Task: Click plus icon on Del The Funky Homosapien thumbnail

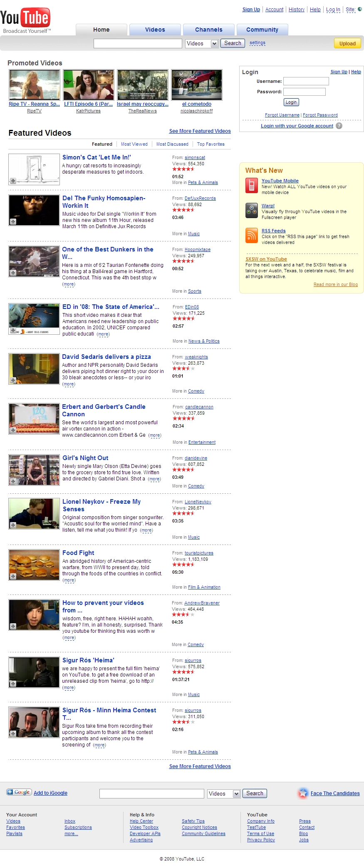Action: (13, 221)
